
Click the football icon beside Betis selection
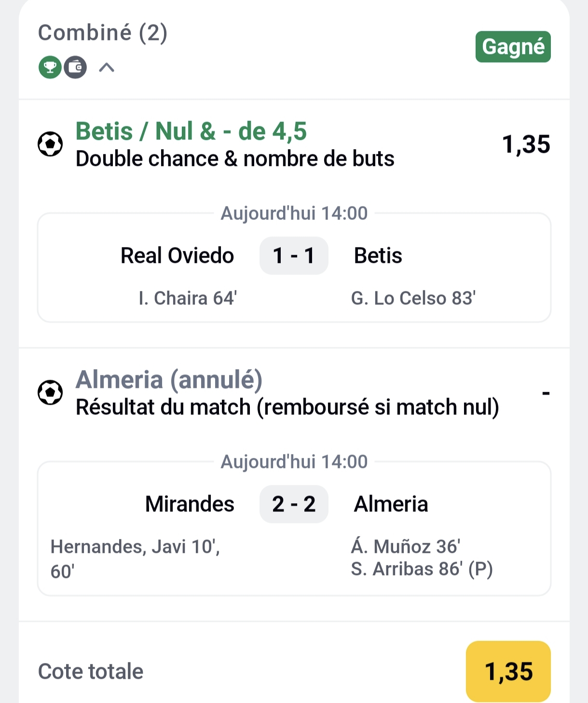(x=50, y=144)
